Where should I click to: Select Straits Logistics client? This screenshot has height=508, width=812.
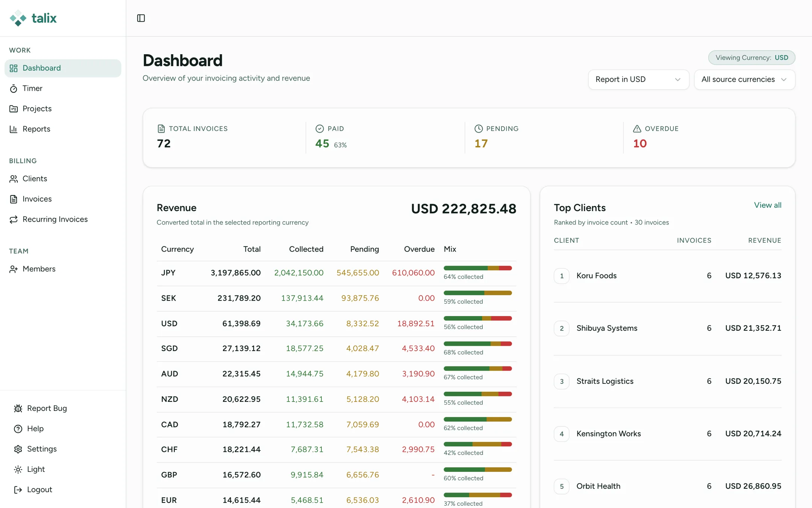667,381
